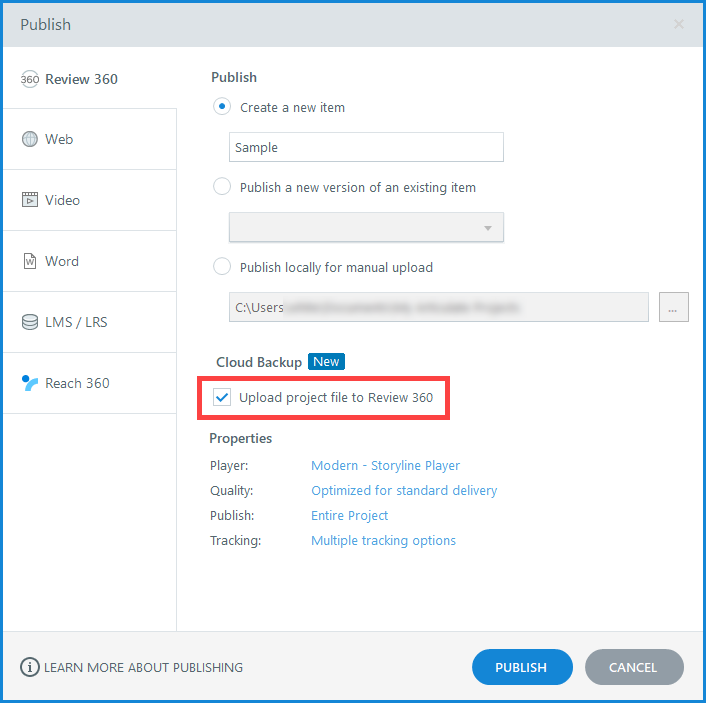Change Optimized for standard delivery quality
Image resolution: width=706 pixels, height=703 pixels.
point(404,490)
